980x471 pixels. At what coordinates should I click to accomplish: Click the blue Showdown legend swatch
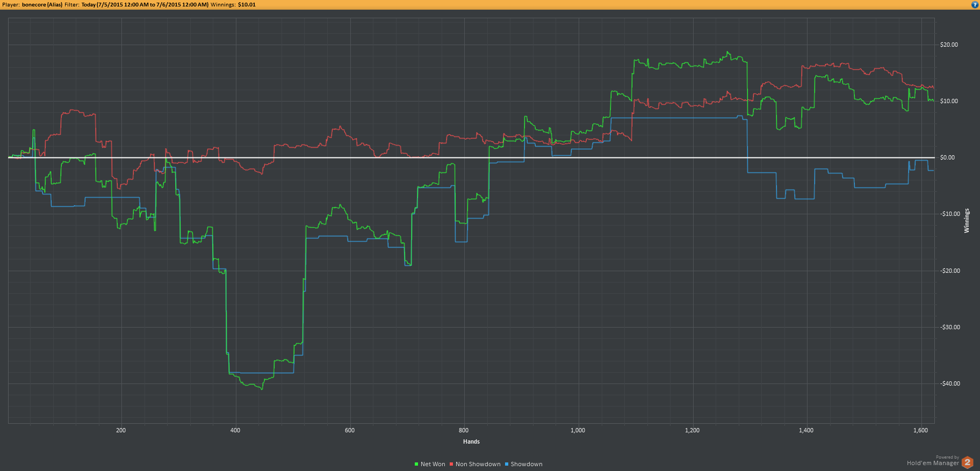507,464
